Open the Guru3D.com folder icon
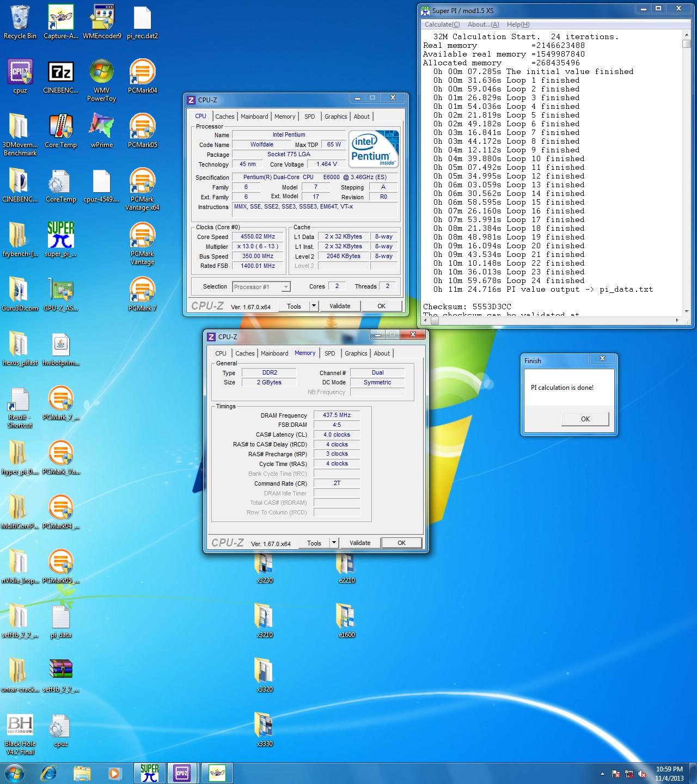 click(x=20, y=294)
